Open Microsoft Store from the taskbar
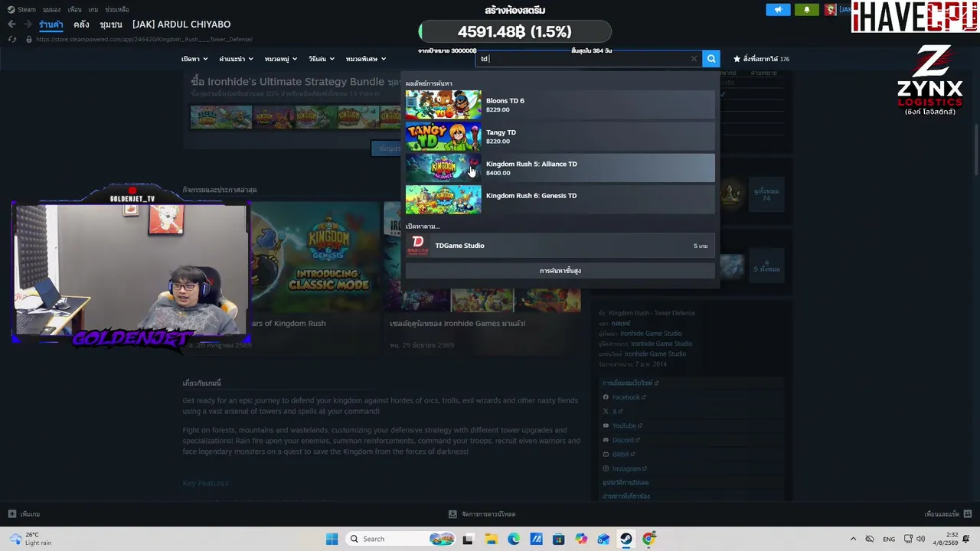Image resolution: width=980 pixels, height=551 pixels. tap(558, 539)
